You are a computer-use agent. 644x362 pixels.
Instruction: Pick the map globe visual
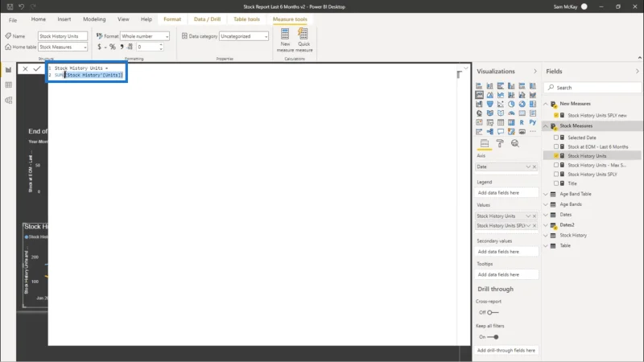click(479, 113)
